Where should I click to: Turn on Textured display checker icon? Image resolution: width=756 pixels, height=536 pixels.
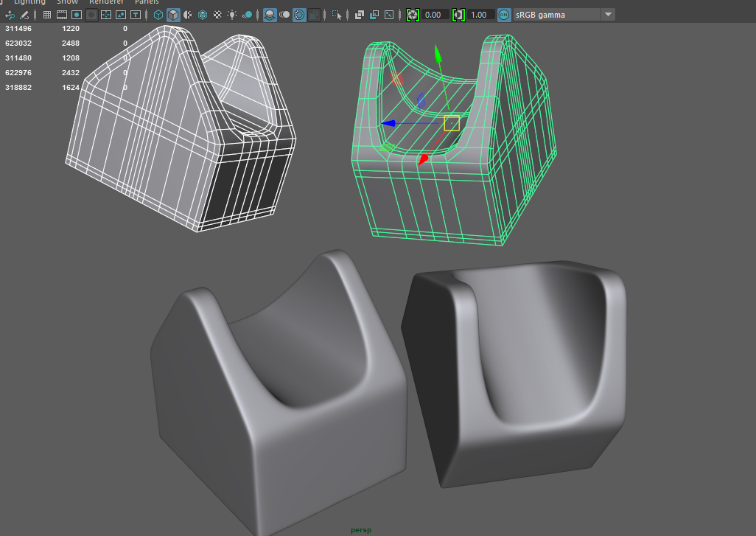pyautogui.click(x=217, y=15)
